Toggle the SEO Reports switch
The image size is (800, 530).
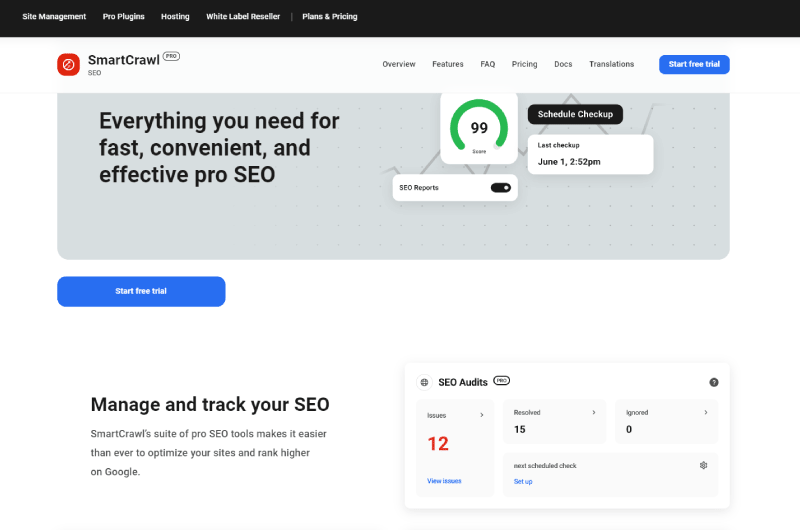pyautogui.click(x=501, y=188)
